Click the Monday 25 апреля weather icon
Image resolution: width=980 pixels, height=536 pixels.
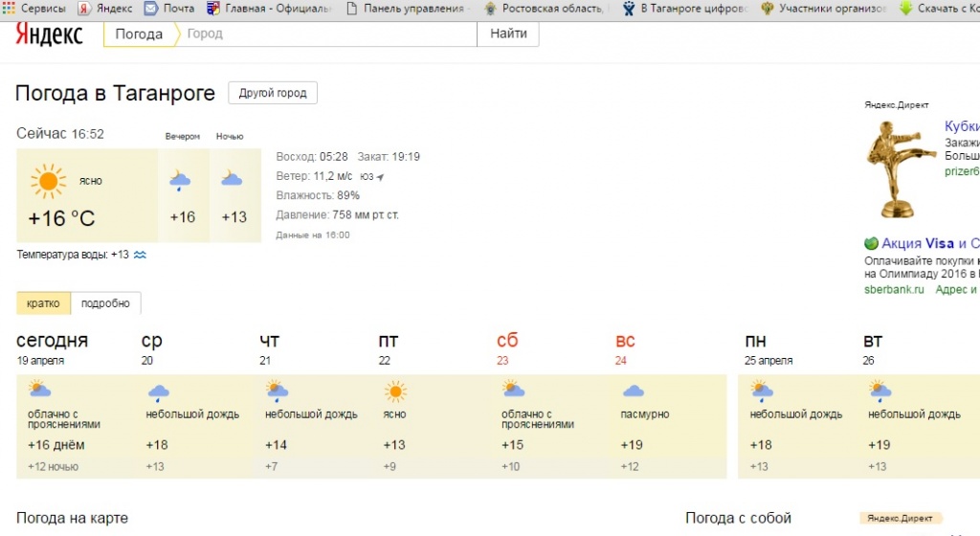(x=761, y=391)
